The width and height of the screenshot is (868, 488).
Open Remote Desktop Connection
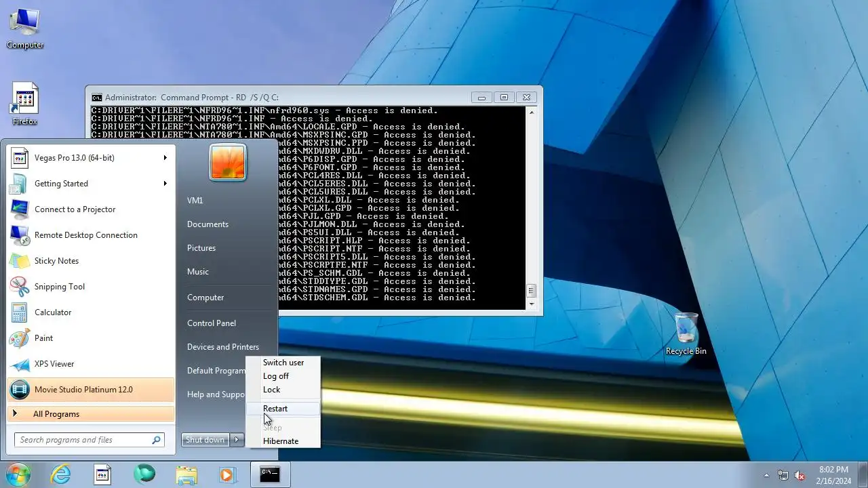tap(91, 235)
